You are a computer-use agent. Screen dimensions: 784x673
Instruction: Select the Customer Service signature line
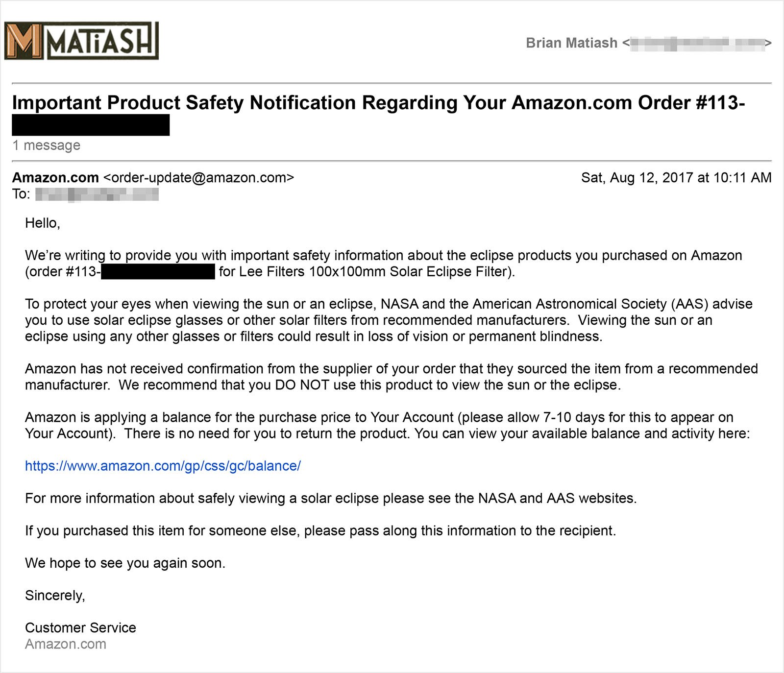[x=80, y=628]
